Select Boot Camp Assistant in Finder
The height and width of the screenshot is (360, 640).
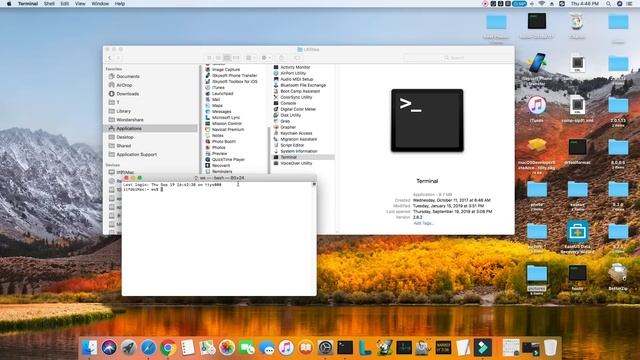[300, 91]
